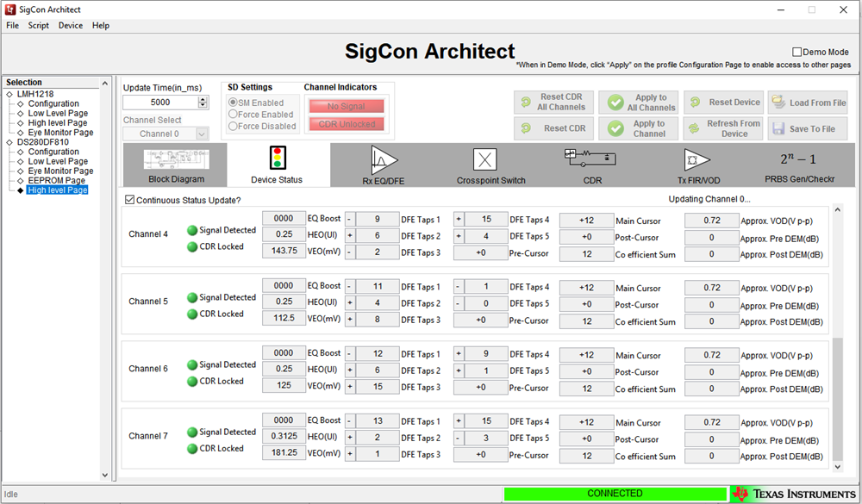Click the Apply to All Channels checkmark
The height and width of the screenshot is (504, 862).
[615, 103]
